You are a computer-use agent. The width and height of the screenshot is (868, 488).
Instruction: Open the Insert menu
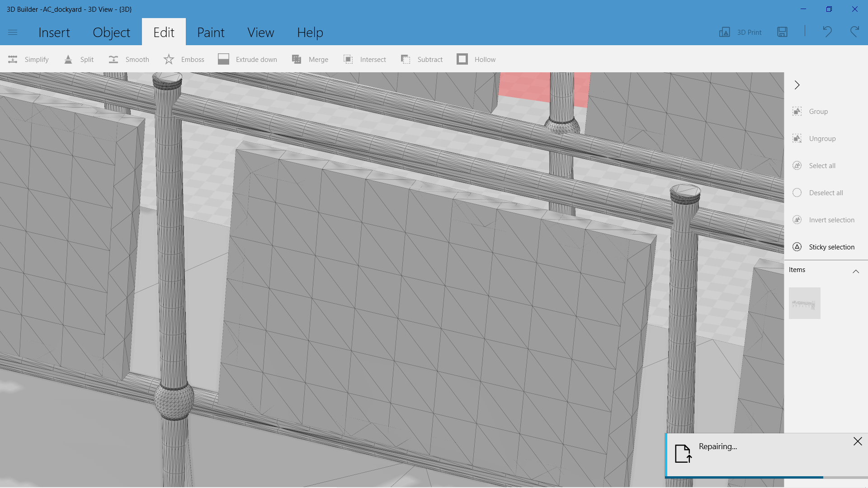point(54,32)
